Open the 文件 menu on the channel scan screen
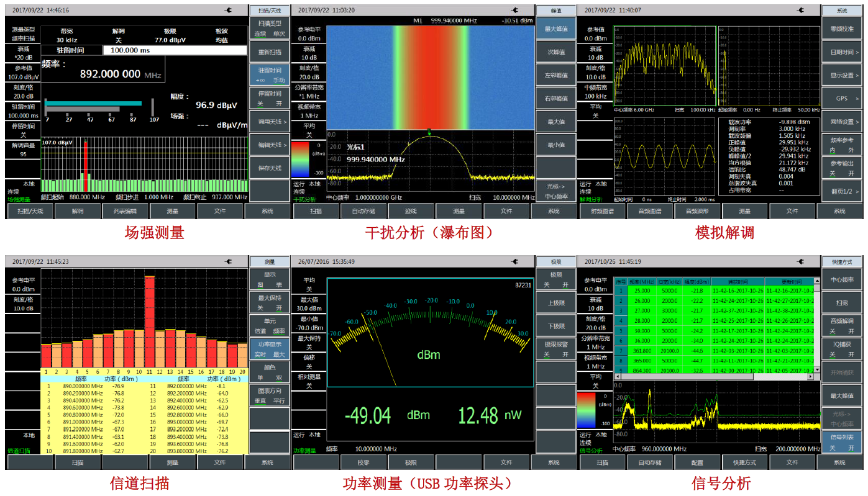 pyautogui.click(x=221, y=462)
